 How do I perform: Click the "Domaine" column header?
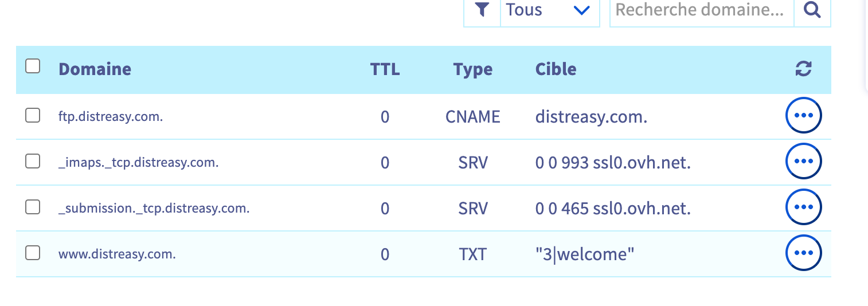95,69
